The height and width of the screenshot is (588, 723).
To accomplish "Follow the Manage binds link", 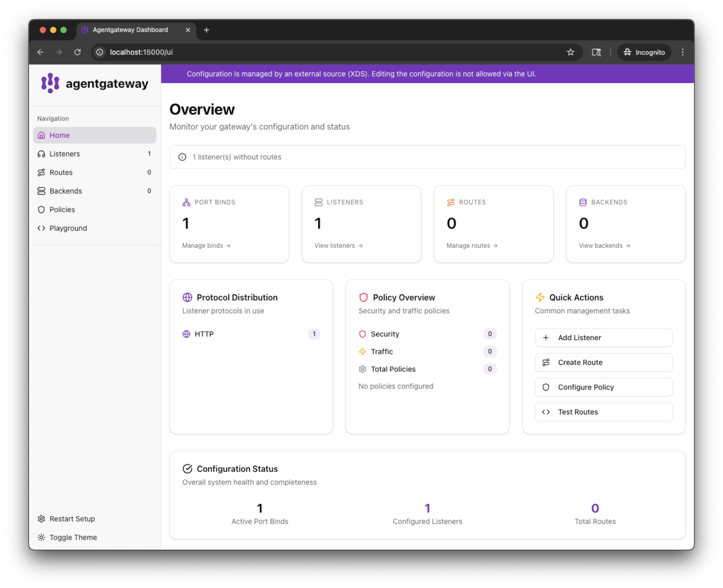I will coord(206,245).
